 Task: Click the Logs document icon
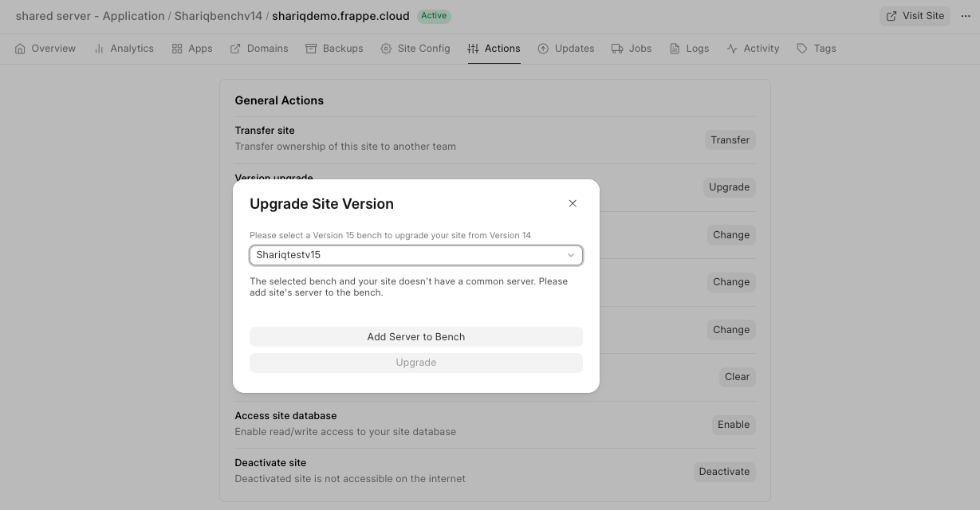(x=675, y=49)
